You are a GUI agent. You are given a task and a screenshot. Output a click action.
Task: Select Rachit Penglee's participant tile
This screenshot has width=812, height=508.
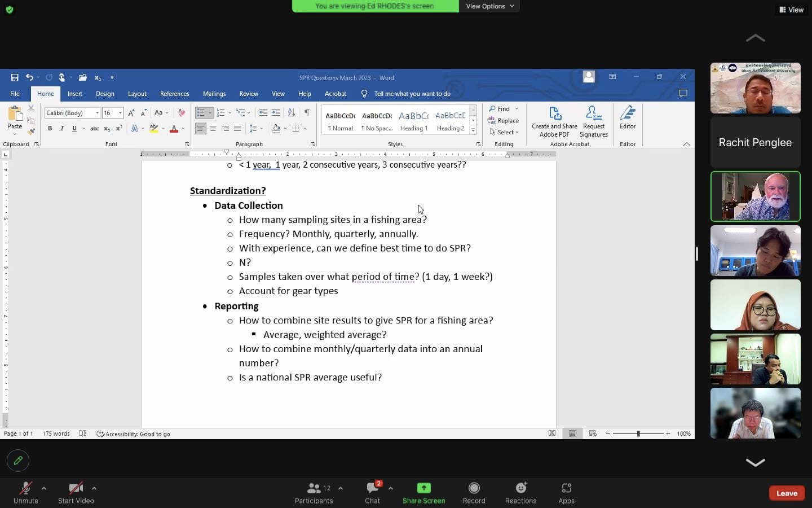click(755, 143)
